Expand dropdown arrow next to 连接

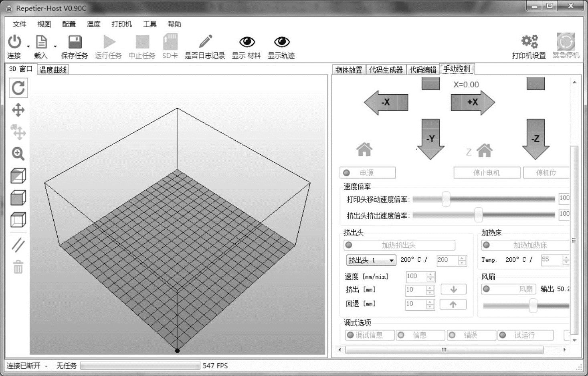tap(28, 46)
